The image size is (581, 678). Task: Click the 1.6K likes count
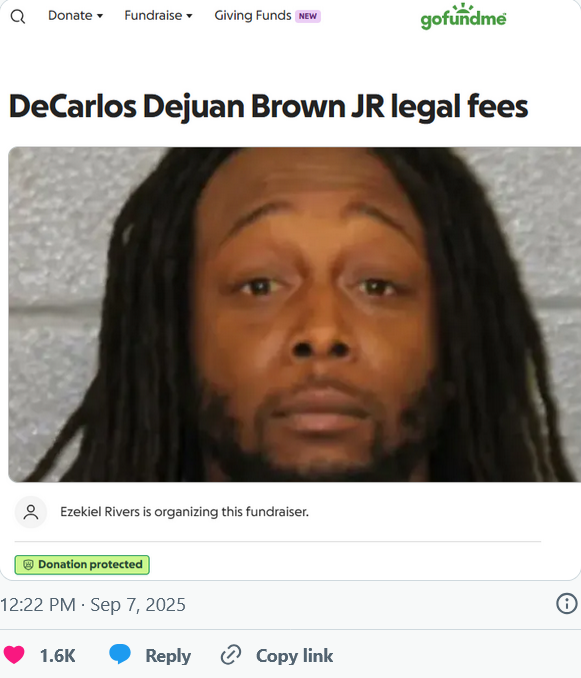(x=57, y=656)
